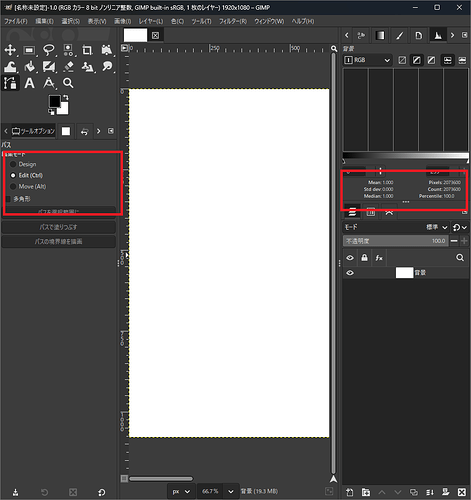Select the Bucket Fill tool

tap(30, 67)
